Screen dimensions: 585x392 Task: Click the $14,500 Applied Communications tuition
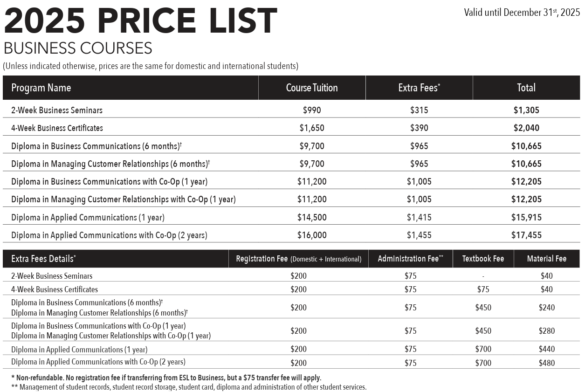click(312, 217)
